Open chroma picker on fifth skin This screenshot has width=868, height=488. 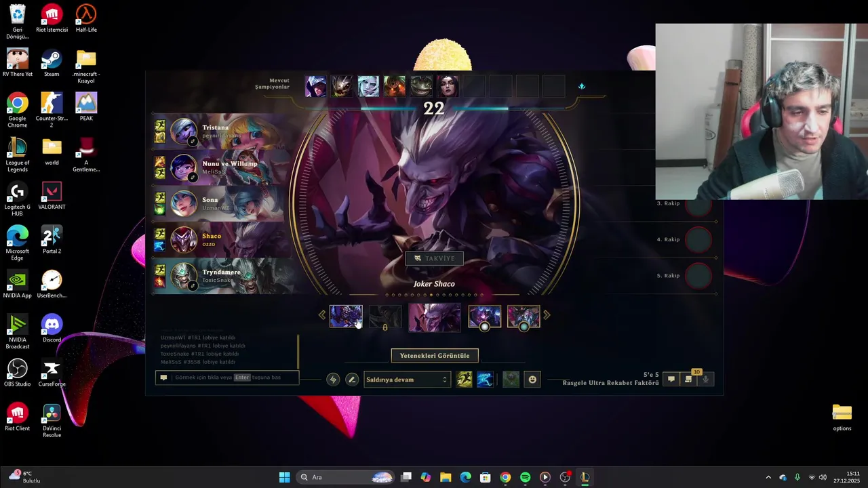pyautogui.click(x=524, y=327)
